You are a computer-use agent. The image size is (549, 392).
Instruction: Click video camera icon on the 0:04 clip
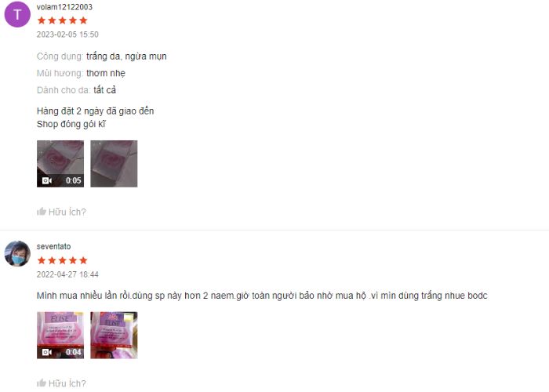(x=47, y=352)
